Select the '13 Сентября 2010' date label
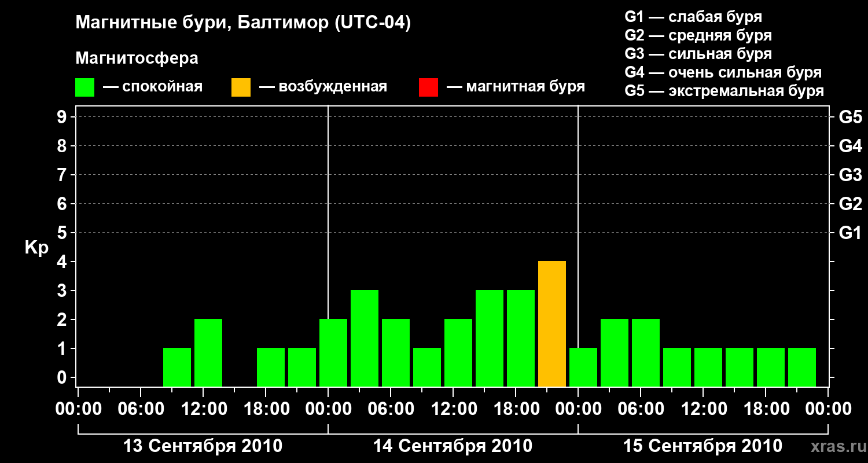Screen dimensions: 868x463 click(x=203, y=446)
